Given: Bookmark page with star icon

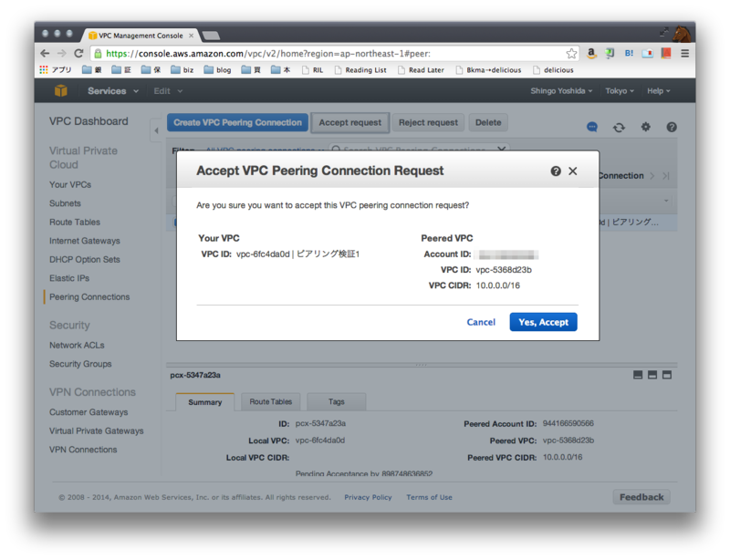Looking at the screenshot, I should tap(571, 54).
